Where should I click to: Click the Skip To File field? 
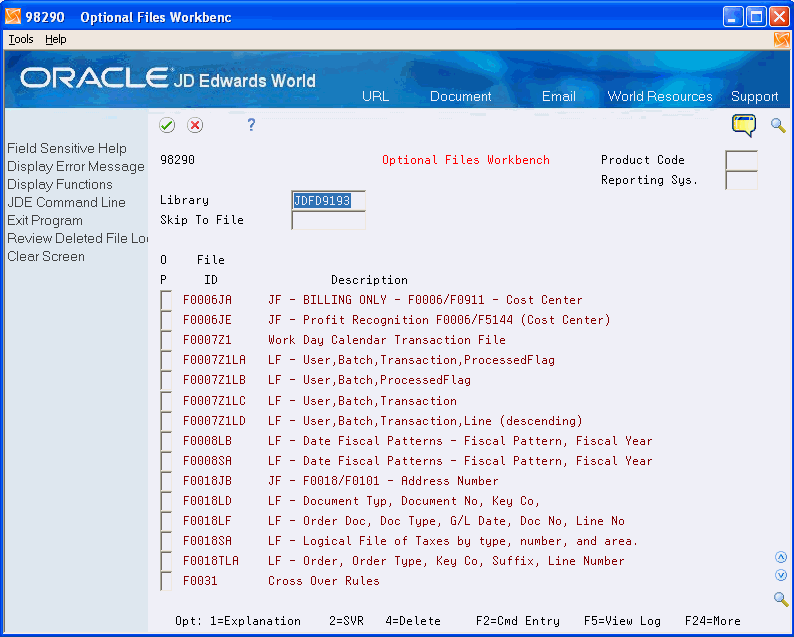tap(329, 220)
